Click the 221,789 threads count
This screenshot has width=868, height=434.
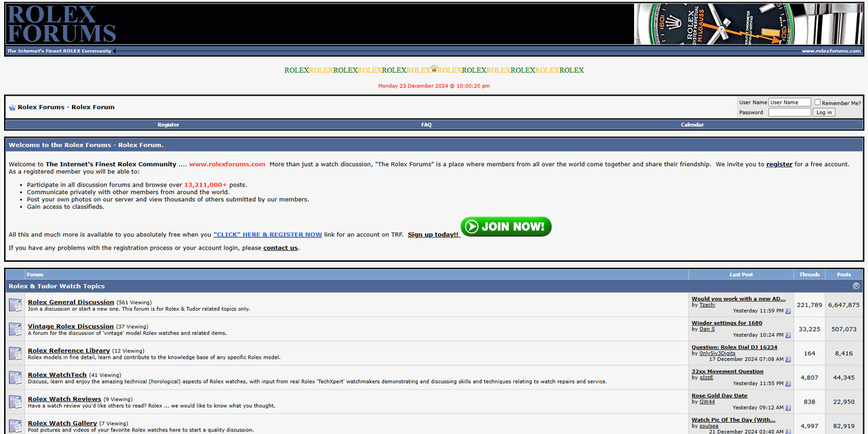click(x=810, y=305)
